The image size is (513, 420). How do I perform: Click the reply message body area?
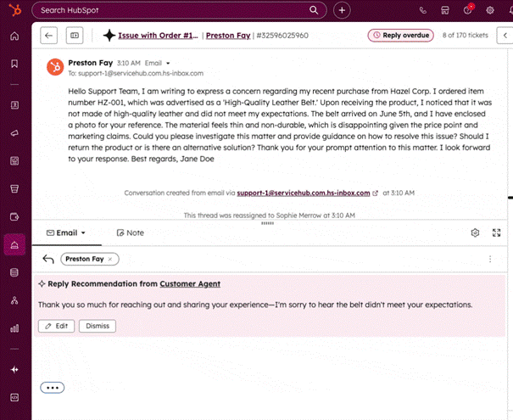(x=270, y=360)
